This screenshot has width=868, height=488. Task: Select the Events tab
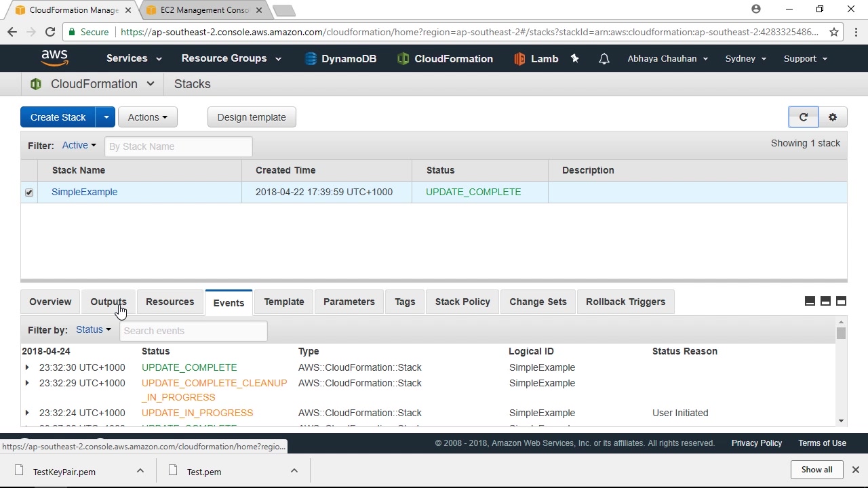tap(229, 303)
